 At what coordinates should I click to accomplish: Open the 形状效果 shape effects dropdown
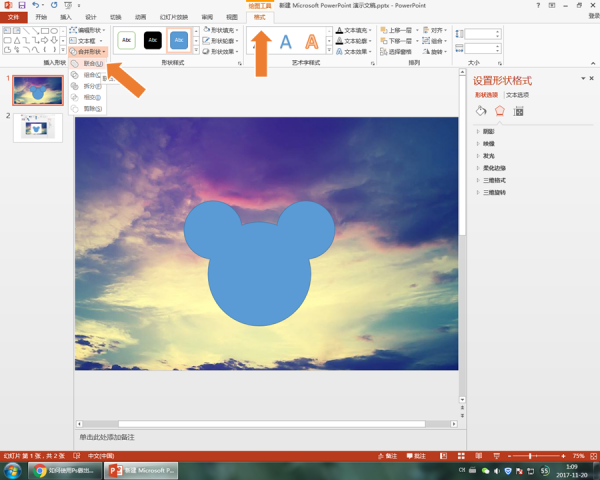click(x=221, y=51)
